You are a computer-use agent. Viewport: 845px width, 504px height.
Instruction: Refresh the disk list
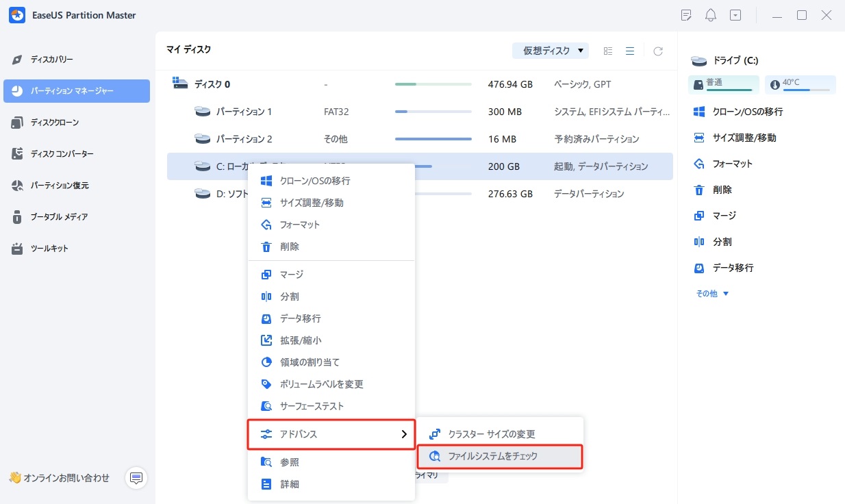pyautogui.click(x=658, y=51)
